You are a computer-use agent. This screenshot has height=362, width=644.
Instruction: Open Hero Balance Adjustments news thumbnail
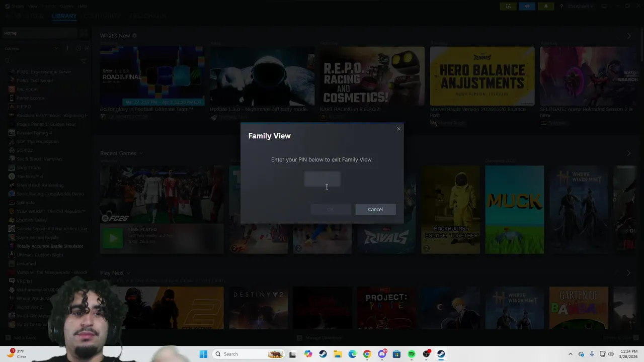(482, 76)
